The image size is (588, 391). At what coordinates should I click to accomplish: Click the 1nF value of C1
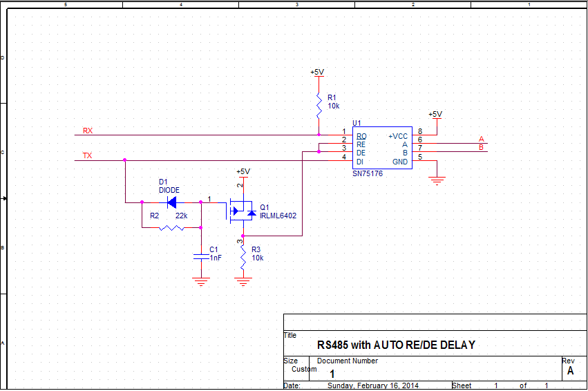216,258
